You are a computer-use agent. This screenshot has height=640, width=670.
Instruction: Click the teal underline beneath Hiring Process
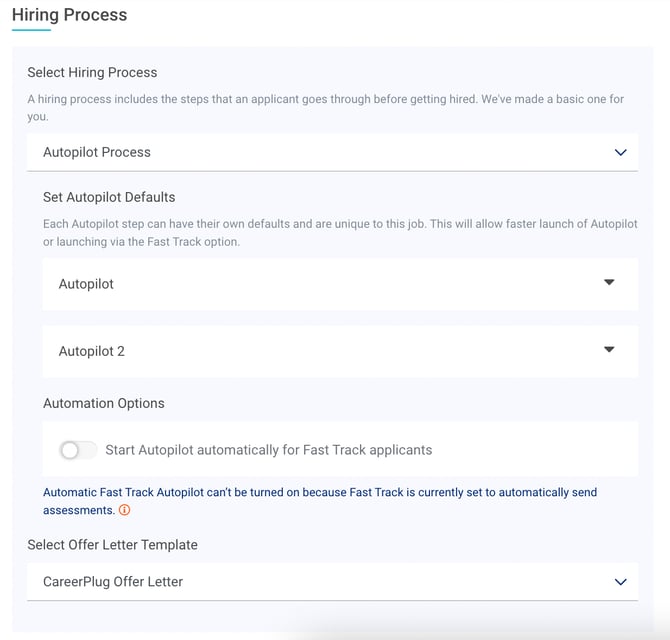pos(31,30)
